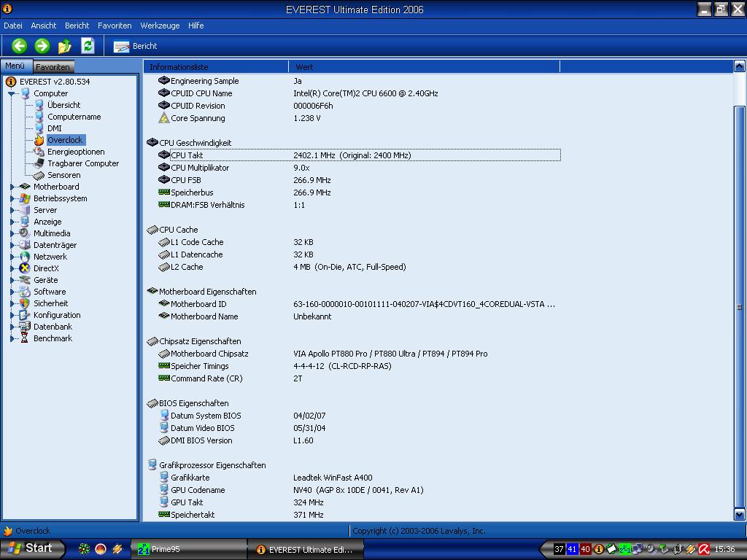The height and width of the screenshot is (560, 747).
Task: Click the scroll up arrow of the list
Action: coord(740,66)
